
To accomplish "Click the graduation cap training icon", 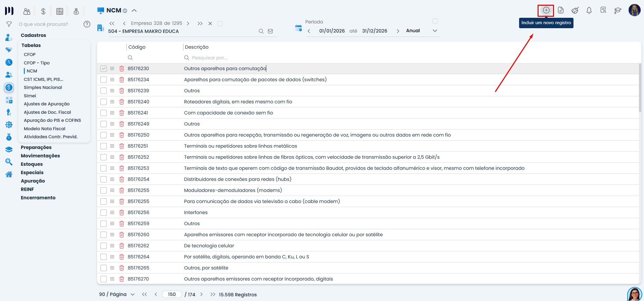I will click(617, 10).
